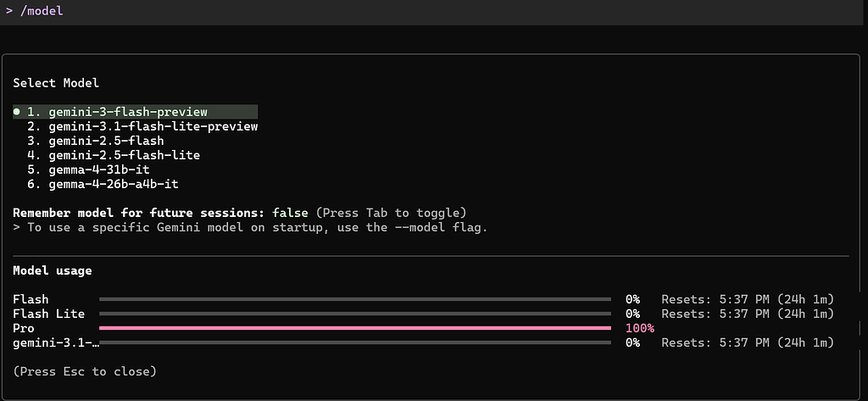Choose gemini-3.1-flash-lite-preview from the model list

click(x=142, y=126)
